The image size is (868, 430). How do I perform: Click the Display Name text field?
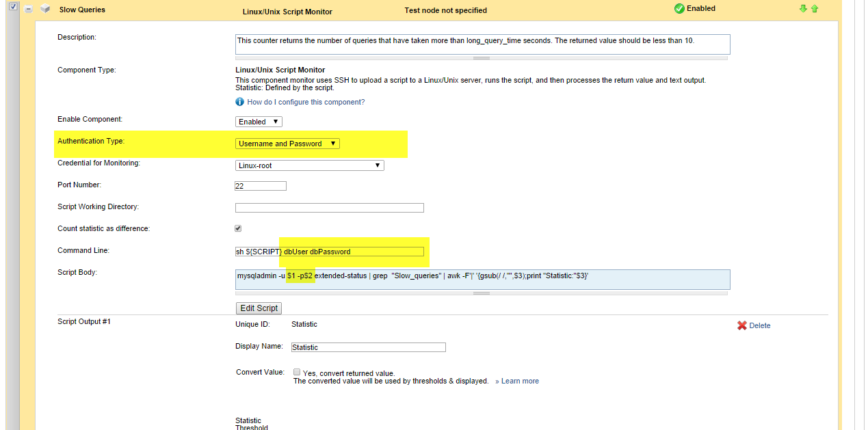point(368,347)
